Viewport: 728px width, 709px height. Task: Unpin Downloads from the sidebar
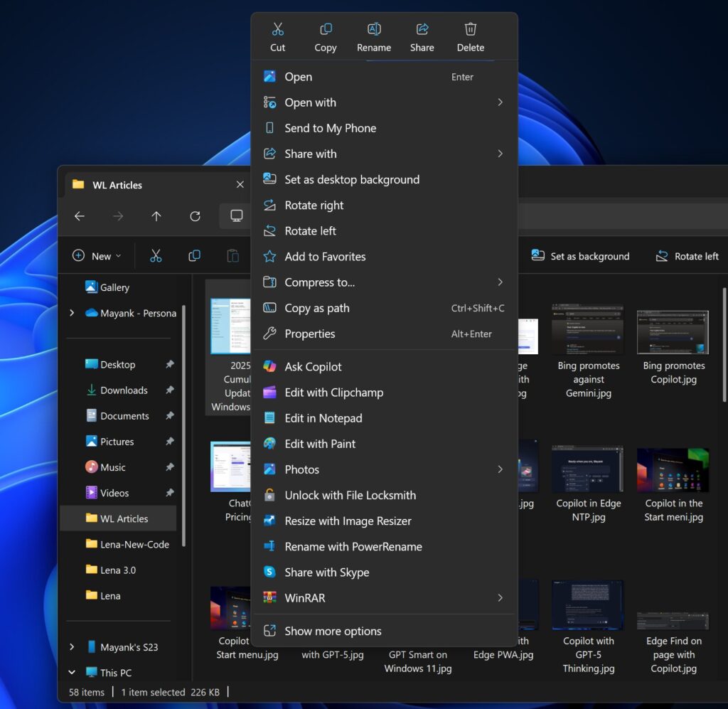(x=168, y=390)
